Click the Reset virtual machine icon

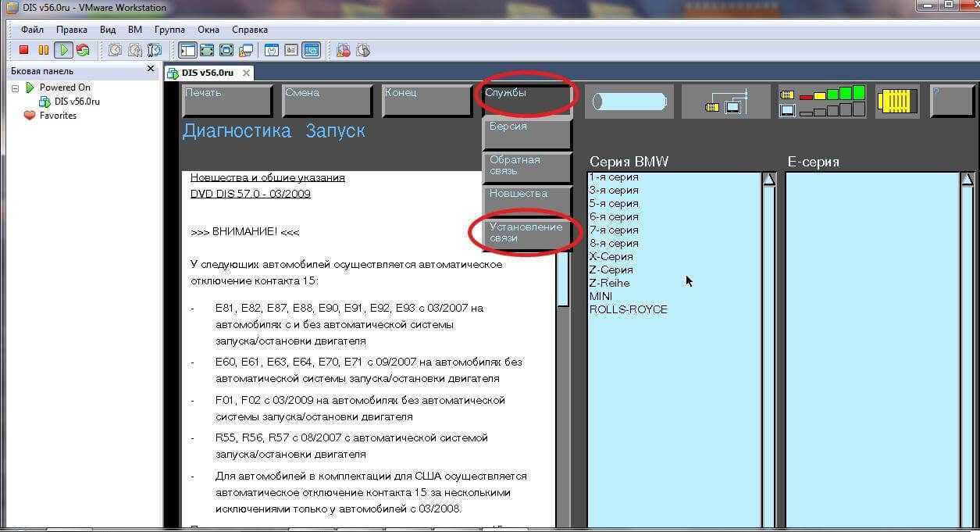pyautogui.click(x=83, y=50)
